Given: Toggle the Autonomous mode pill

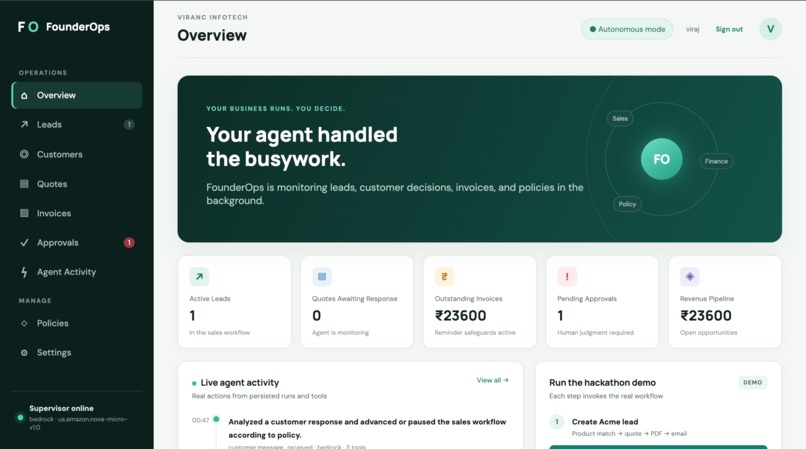Looking at the screenshot, I should click(x=627, y=29).
